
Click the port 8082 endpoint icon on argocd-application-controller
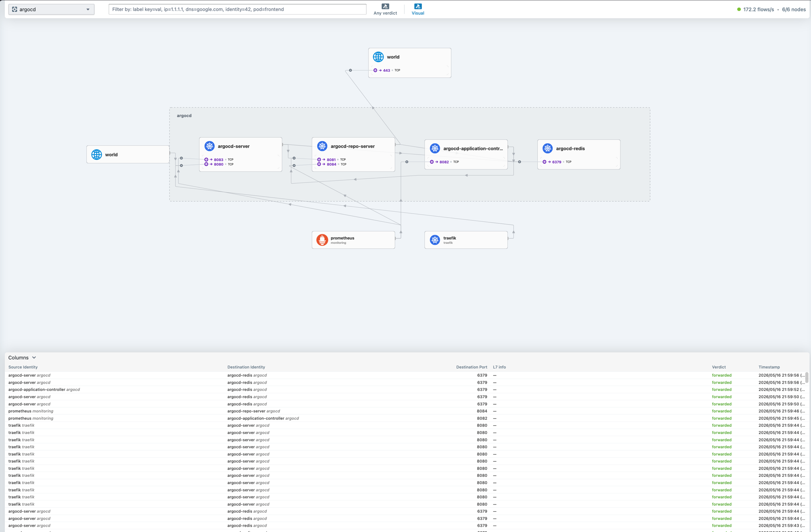tap(432, 162)
